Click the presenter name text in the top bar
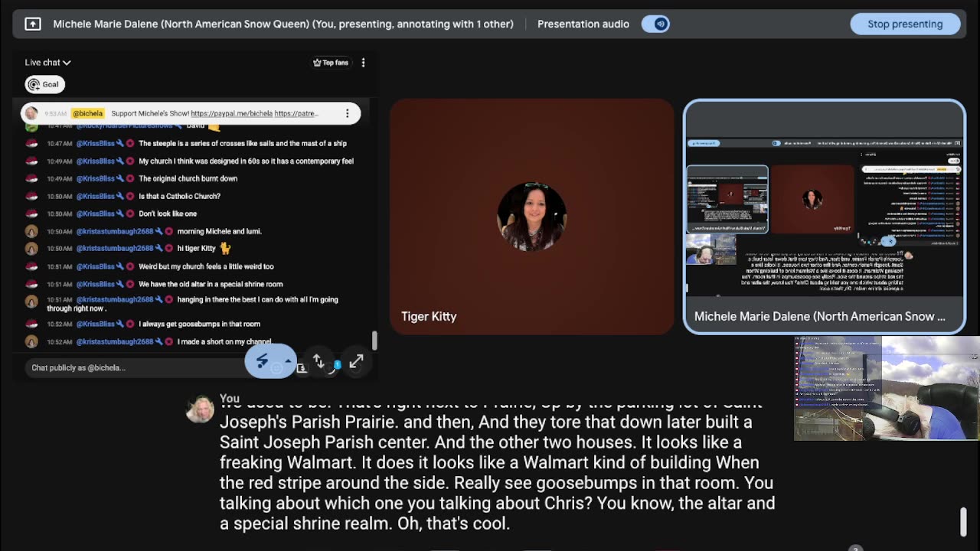 (x=283, y=24)
